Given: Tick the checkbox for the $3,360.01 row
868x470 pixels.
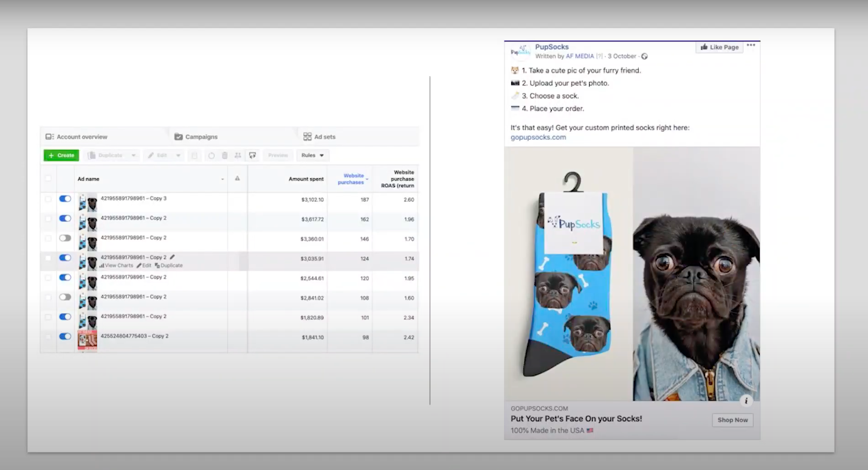Looking at the screenshot, I should click(48, 238).
